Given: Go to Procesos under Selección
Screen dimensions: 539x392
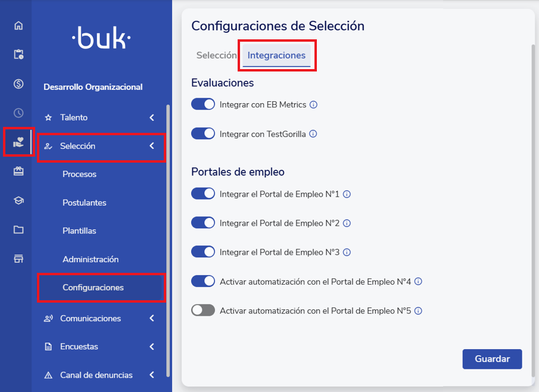Looking at the screenshot, I should [79, 175].
